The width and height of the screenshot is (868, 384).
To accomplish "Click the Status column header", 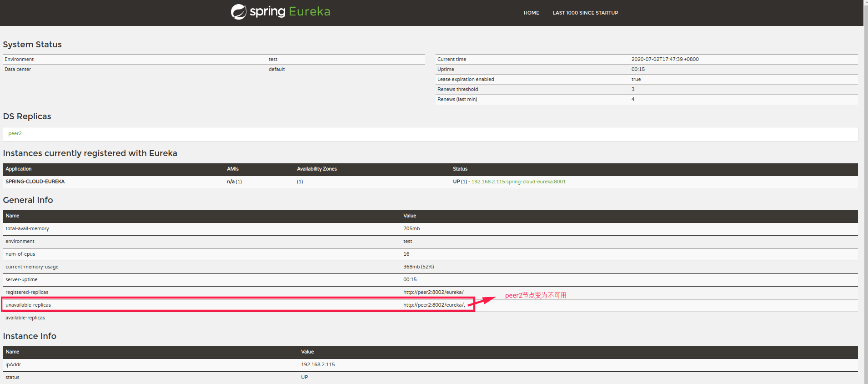I will (x=460, y=169).
